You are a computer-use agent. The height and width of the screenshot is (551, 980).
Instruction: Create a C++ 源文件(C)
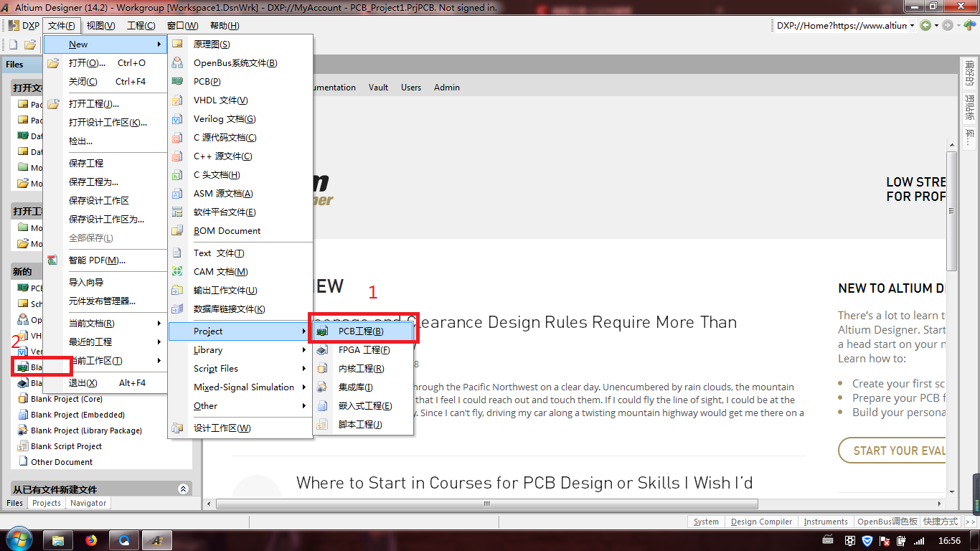[240, 156]
